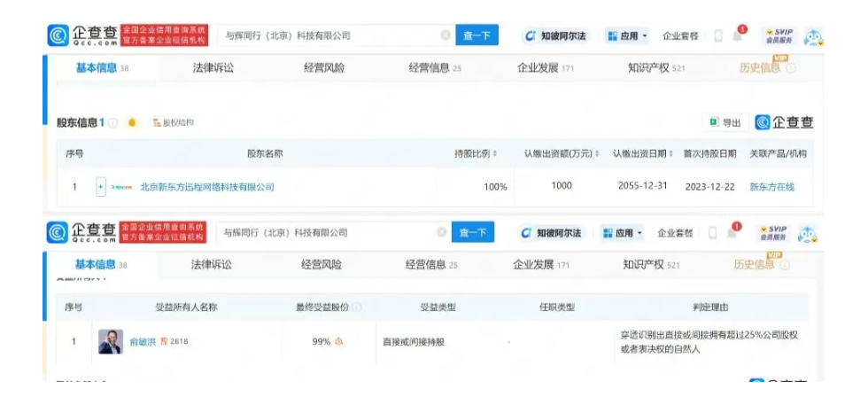The image size is (868, 405).
Task: Click the SVIP 会员服务 badge in the lower header
Action: point(772,233)
